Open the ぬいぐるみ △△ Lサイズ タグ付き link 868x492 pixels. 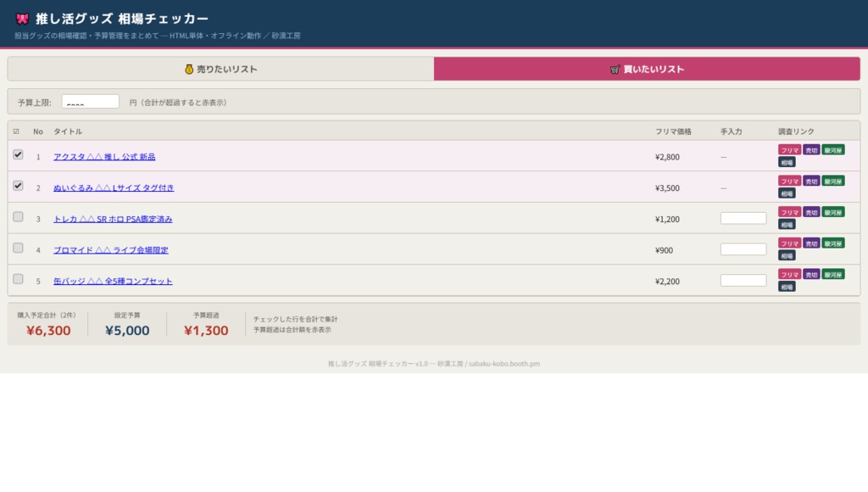coord(114,187)
